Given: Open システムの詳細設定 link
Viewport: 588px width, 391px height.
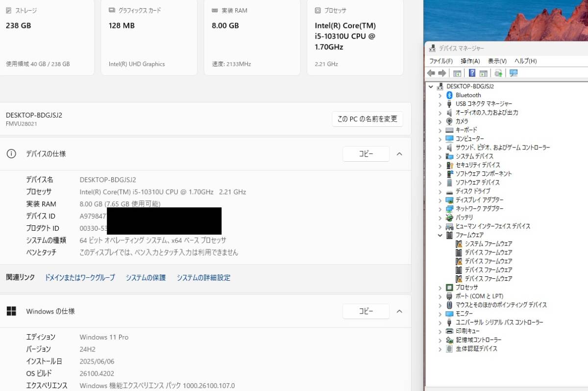Looking at the screenshot, I should (x=203, y=278).
